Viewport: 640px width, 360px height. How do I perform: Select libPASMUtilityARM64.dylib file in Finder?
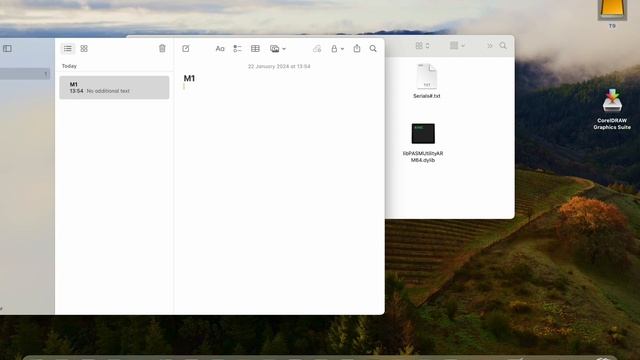coord(423,143)
